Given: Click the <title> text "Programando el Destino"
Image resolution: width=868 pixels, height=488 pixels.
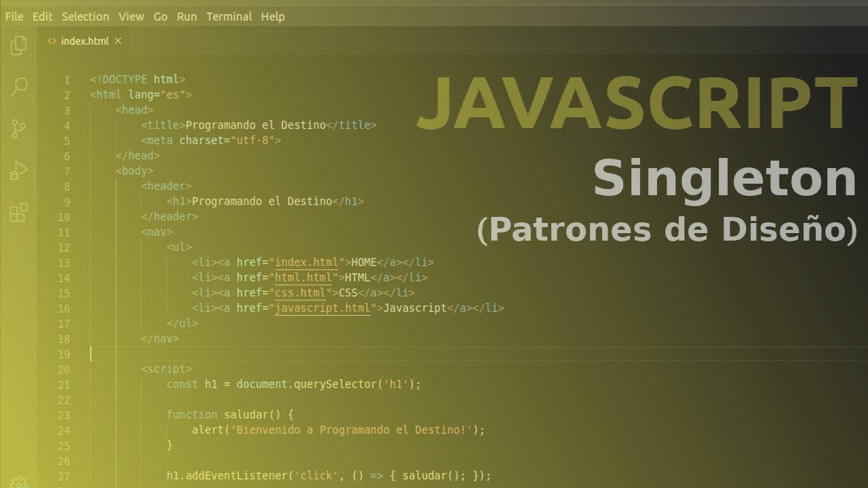Looking at the screenshot, I should tap(256, 125).
